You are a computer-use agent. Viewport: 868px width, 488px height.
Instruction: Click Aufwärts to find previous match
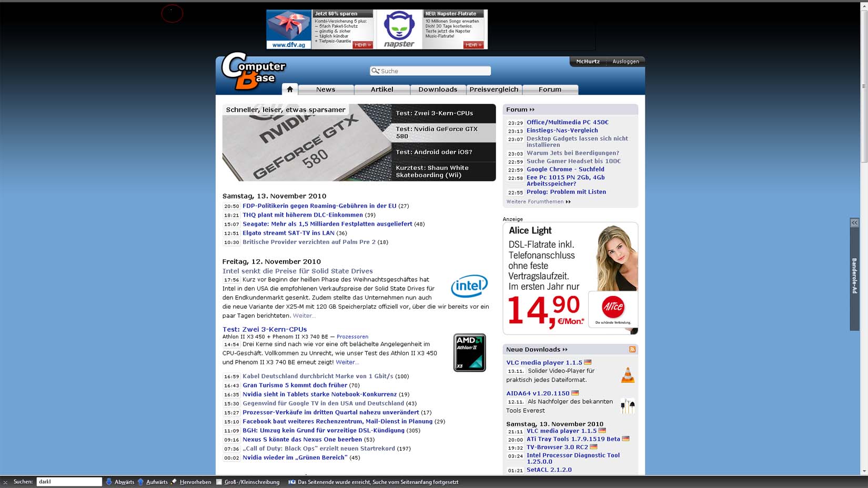tap(153, 482)
